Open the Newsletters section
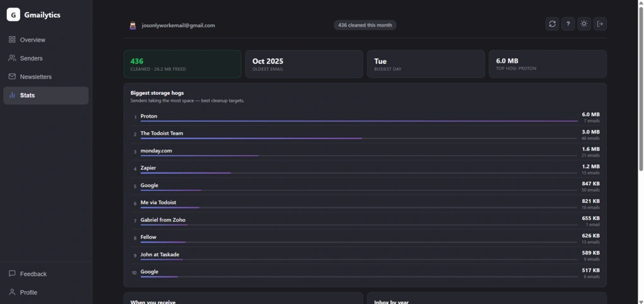This screenshot has height=304, width=644. 46,77
